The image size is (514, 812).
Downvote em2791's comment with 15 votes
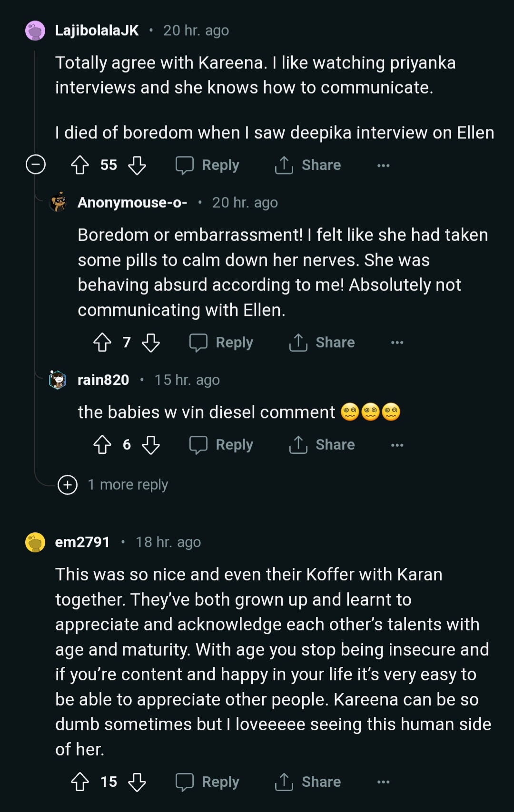[x=137, y=782]
